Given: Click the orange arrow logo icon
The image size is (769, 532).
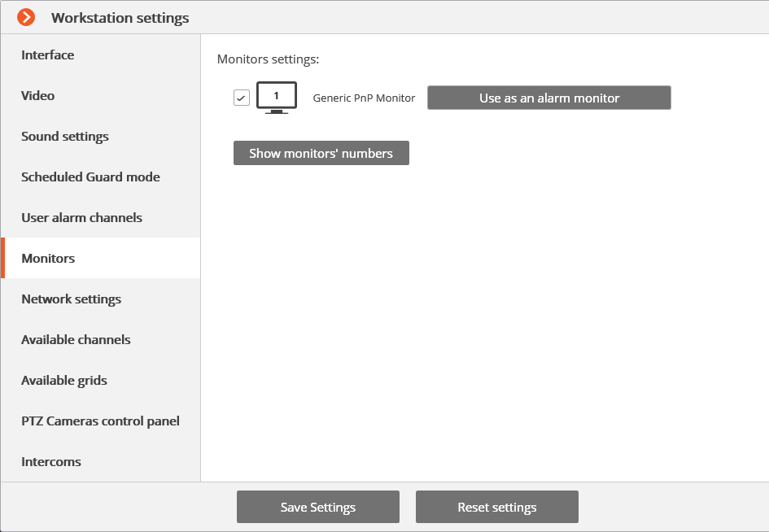Looking at the screenshot, I should [26, 17].
